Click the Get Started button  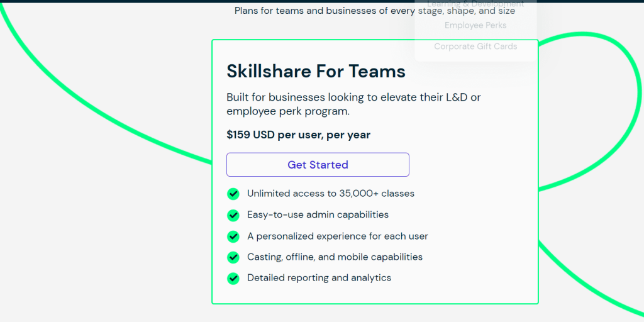(318, 165)
